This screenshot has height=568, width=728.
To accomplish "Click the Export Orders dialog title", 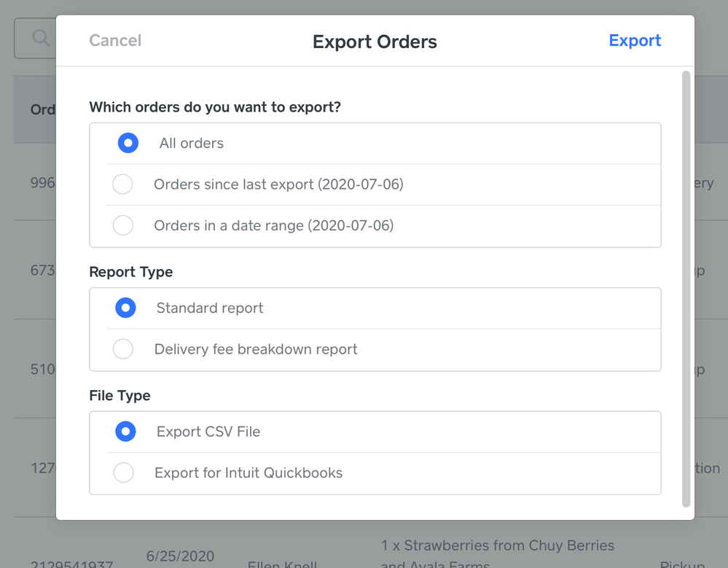I will pyautogui.click(x=375, y=42).
